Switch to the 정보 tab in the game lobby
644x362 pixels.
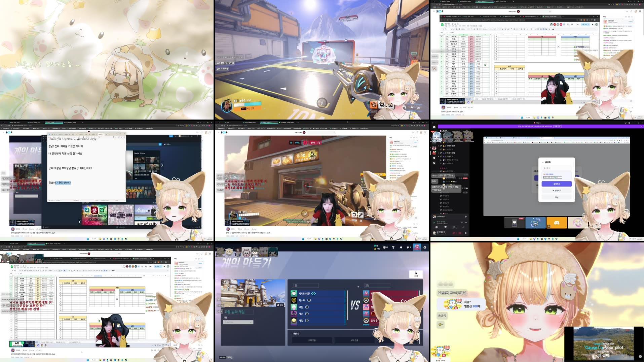click(x=280, y=305)
